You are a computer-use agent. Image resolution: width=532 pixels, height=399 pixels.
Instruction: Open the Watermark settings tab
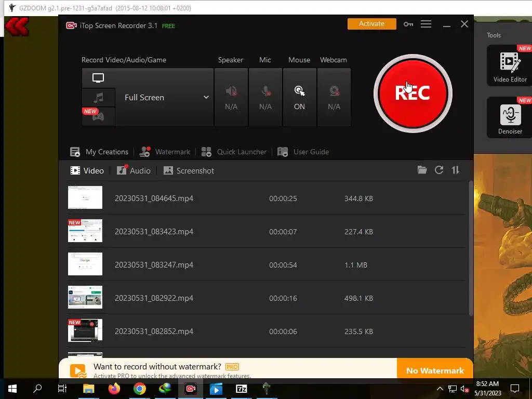pyautogui.click(x=165, y=152)
